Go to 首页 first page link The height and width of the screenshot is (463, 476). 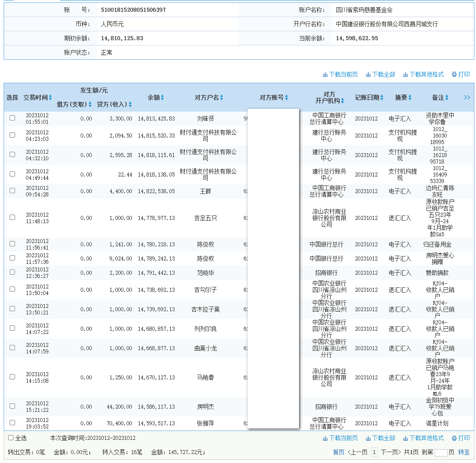pos(338,452)
